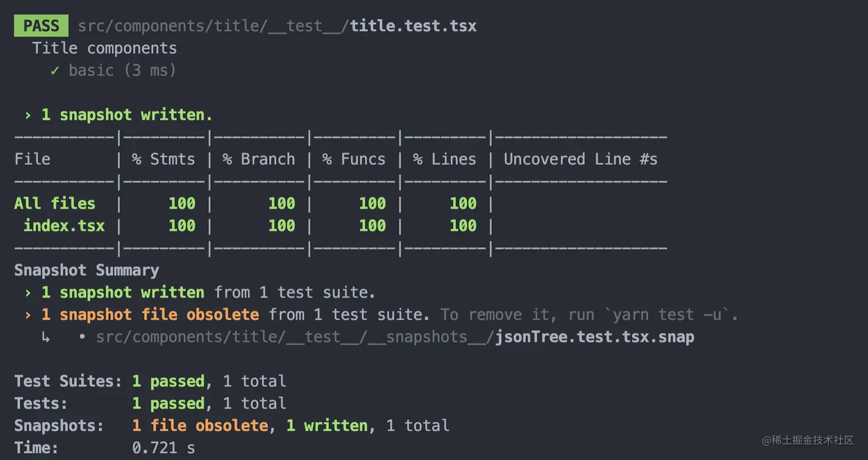Click % Branch value for index.tsx
This screenshot has height=460, width=868.
[x=282, y=226]
